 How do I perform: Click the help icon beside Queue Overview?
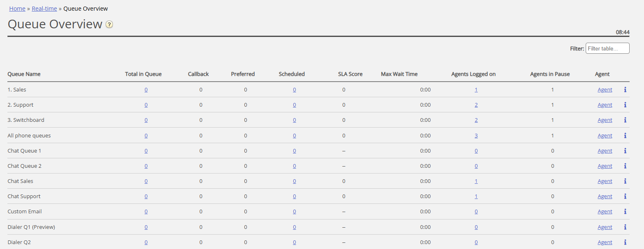[x=109, y=25]
